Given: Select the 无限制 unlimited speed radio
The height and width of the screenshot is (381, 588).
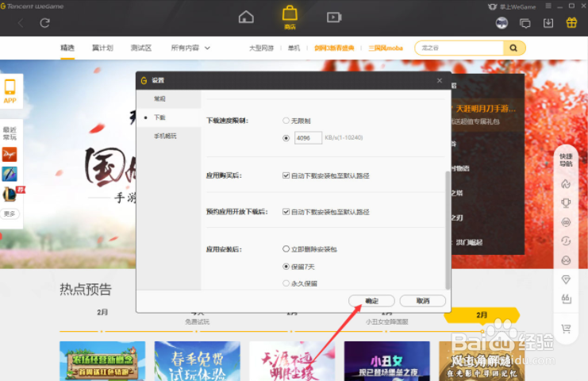Looking at the screenshot, I should click(x=286, y=121).
